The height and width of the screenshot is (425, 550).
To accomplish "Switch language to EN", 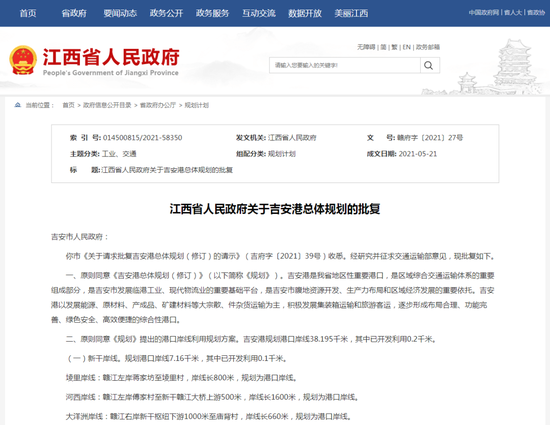I will tap(407, 47).
